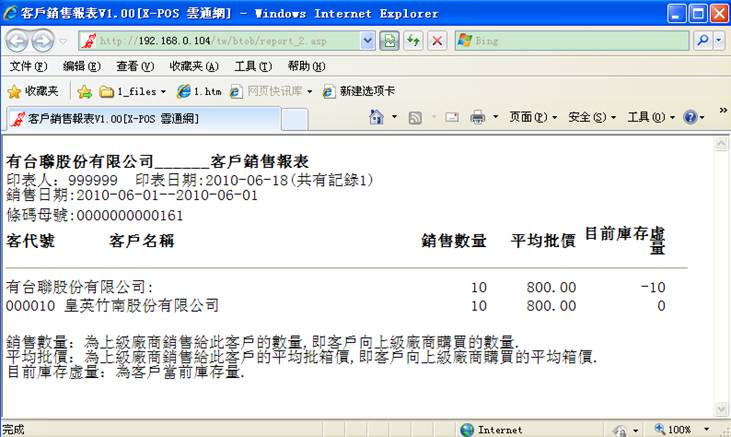731x437 pixels.
Task: Click the Help question mark icon
Action: 690,117
